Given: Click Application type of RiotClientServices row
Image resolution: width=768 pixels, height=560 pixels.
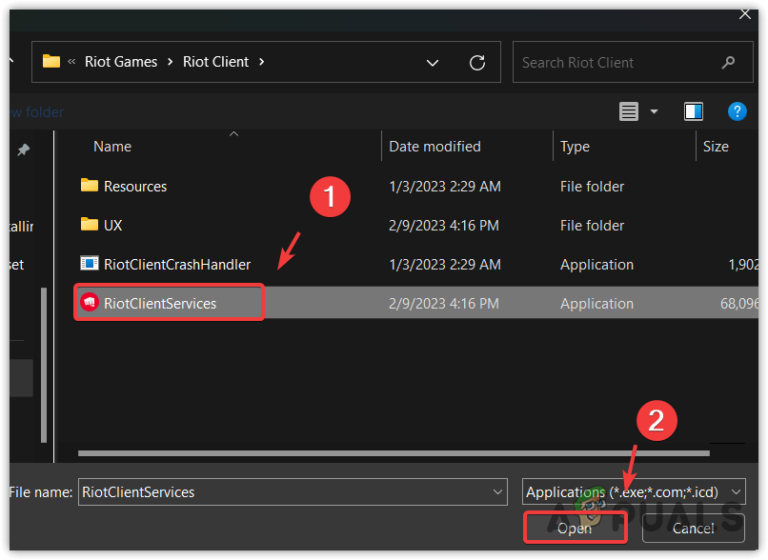Looking at the screenshot, I should 597,304.
